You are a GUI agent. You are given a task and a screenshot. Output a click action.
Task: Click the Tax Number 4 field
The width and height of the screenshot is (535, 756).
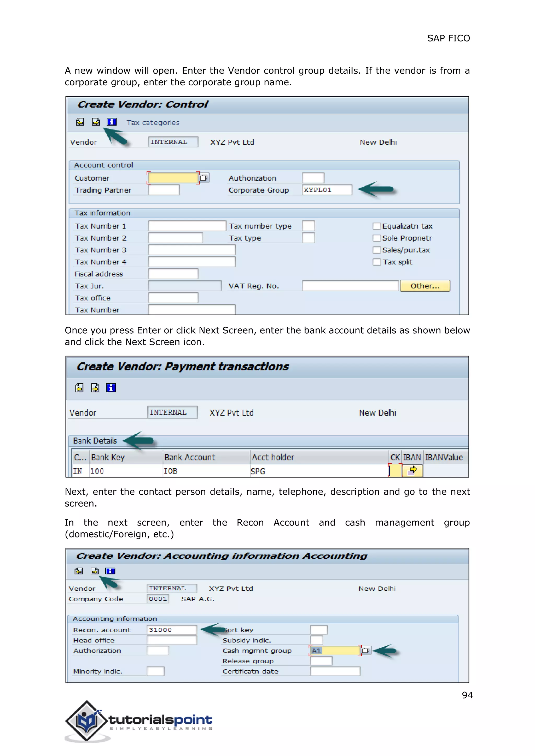tap(192, 262)
